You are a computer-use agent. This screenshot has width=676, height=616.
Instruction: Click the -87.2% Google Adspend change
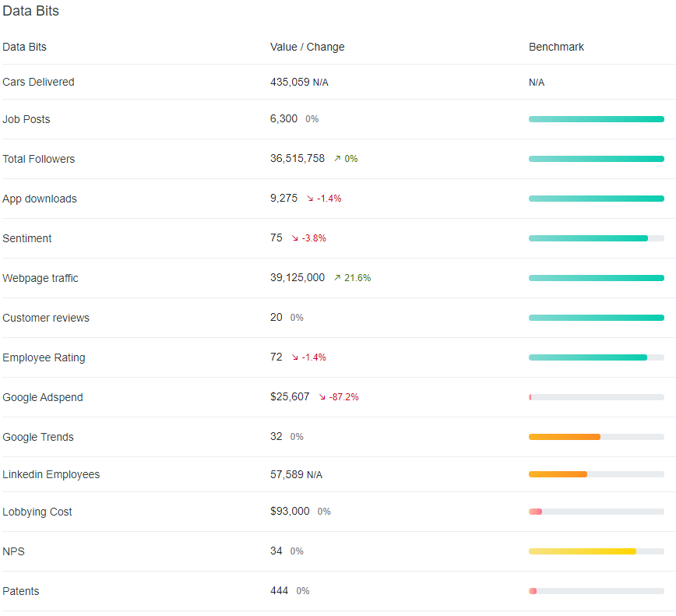pyautogui.click(x=344, y=397)
